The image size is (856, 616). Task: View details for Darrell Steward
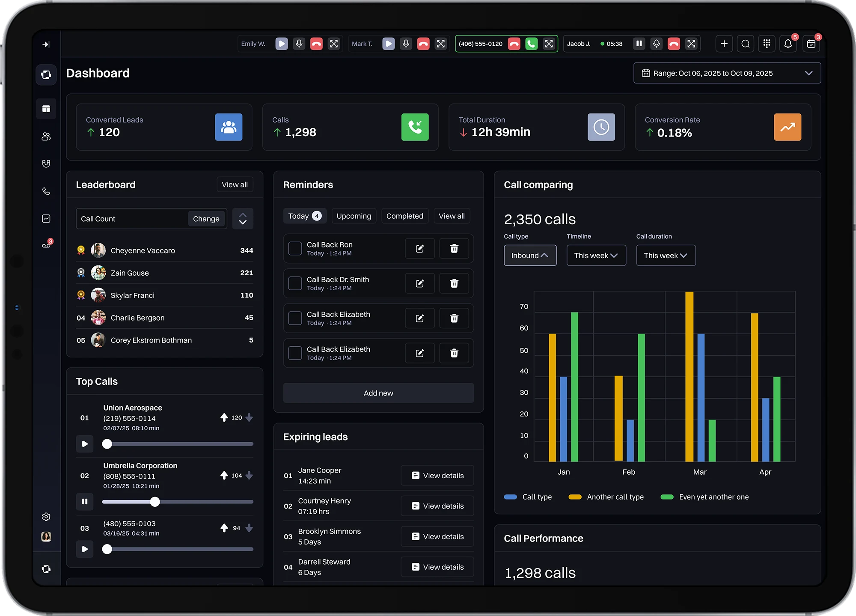(437, 567)
